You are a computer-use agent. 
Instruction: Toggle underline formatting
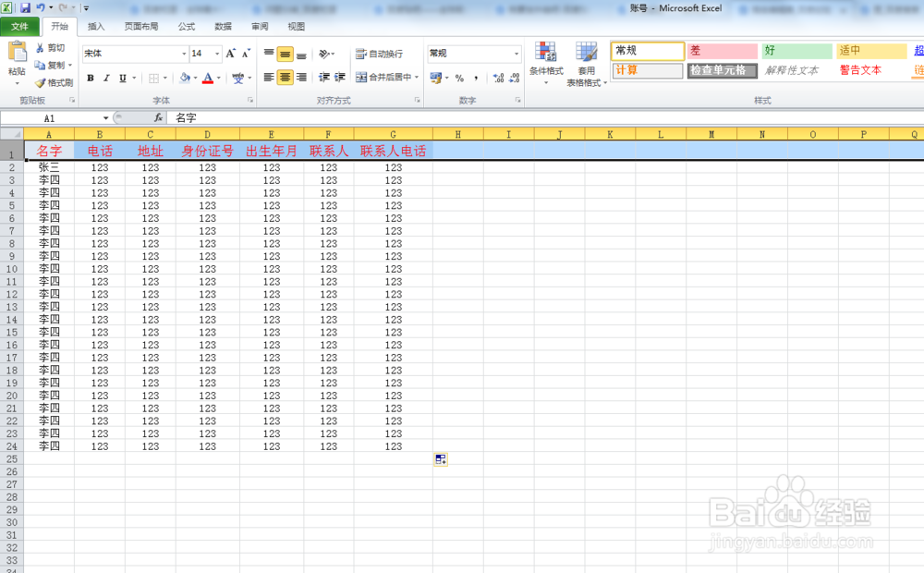pos(122,78)
